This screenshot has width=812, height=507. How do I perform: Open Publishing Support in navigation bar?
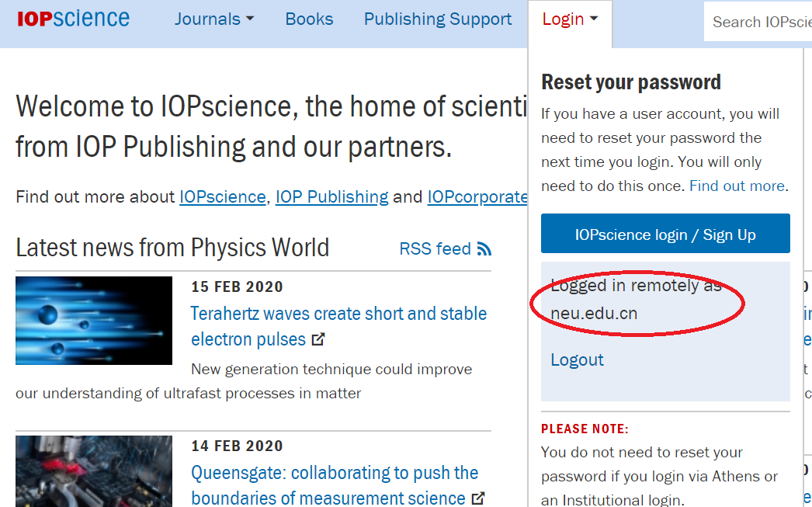pyautogui.click(x=438, y=19)
